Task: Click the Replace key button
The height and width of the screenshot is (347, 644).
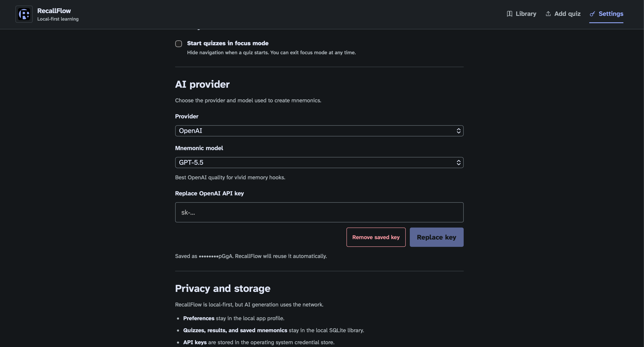Action: tap(436, 237)
